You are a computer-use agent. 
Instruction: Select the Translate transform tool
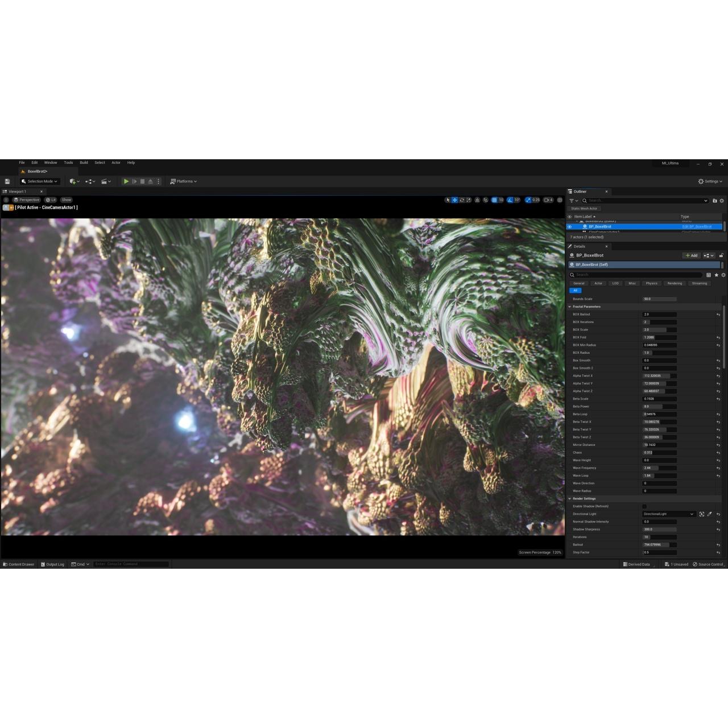pyautogui.click(x=454, y=200)
